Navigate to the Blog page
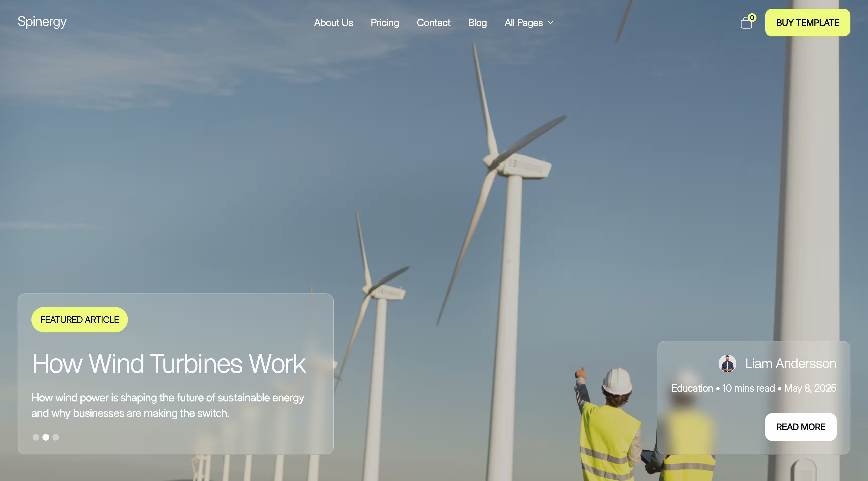 (477, 23)
